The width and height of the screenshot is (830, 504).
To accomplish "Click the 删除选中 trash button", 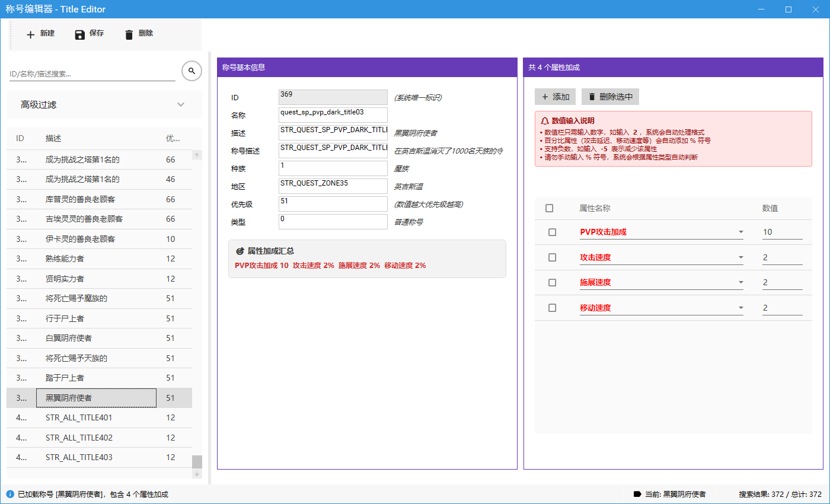I will click(x=610, y=97).
